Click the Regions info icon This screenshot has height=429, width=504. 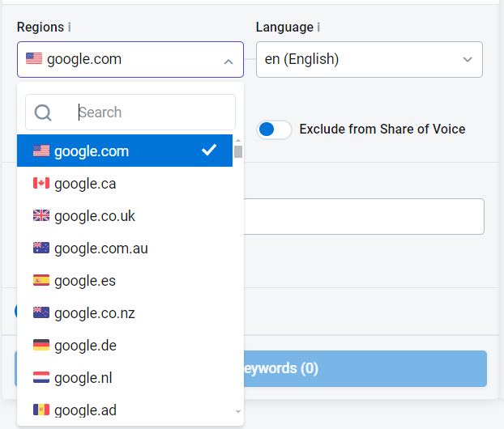click(69, 28)
